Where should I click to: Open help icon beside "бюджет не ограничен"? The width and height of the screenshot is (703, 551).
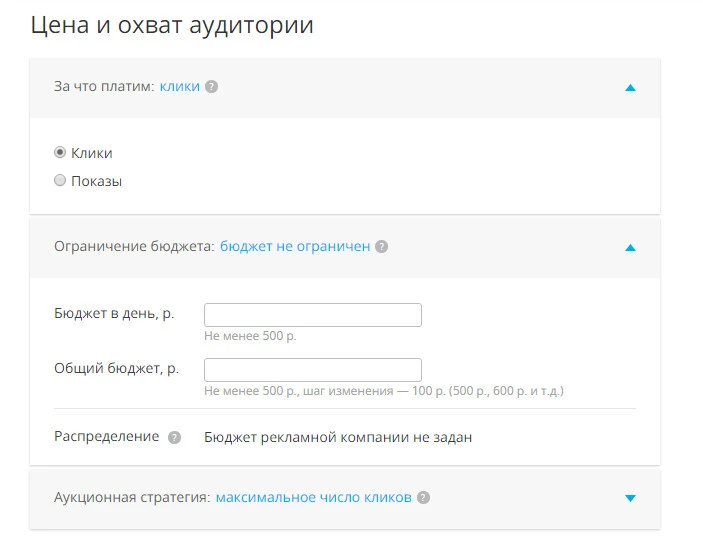tap(381, 246)
